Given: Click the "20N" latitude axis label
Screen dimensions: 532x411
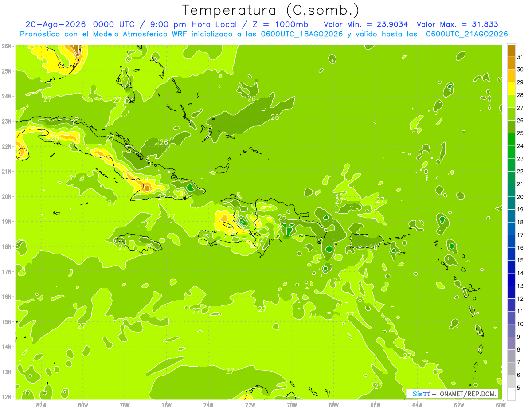Looking at the screenshot, I should [7, 196].
